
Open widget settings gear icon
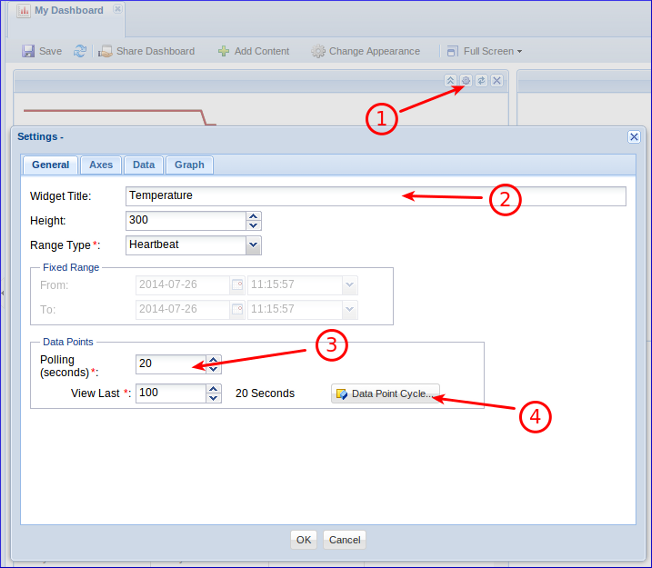click(466, 80)
